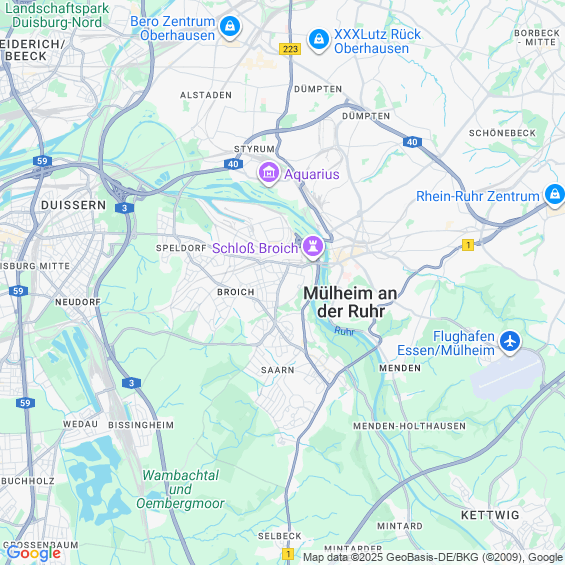Select the Landschaftspark Duisburg-Nord label
The height and width of the screenshot is (565, 565).
click(57, 15)
